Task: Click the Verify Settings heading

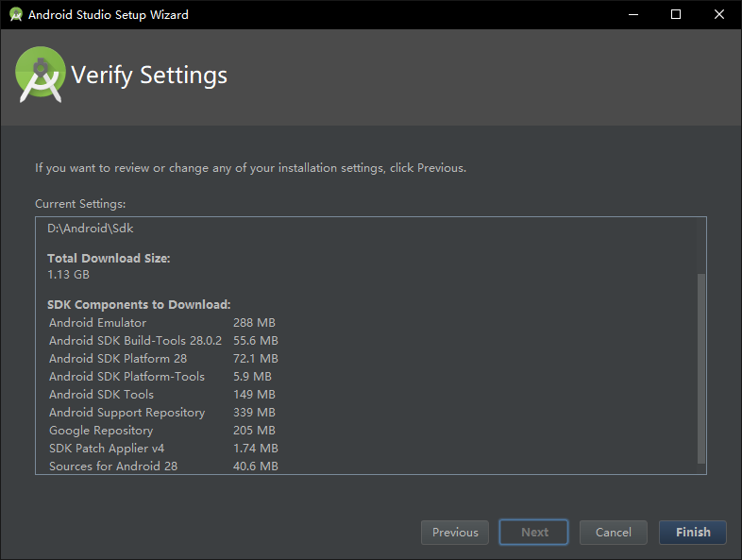Action: (149, 76)
